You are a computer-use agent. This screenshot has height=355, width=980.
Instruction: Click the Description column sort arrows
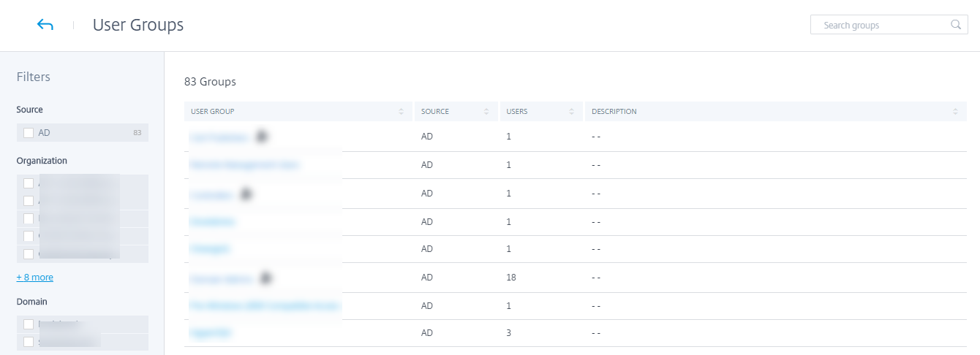click(x=955, y=112)
